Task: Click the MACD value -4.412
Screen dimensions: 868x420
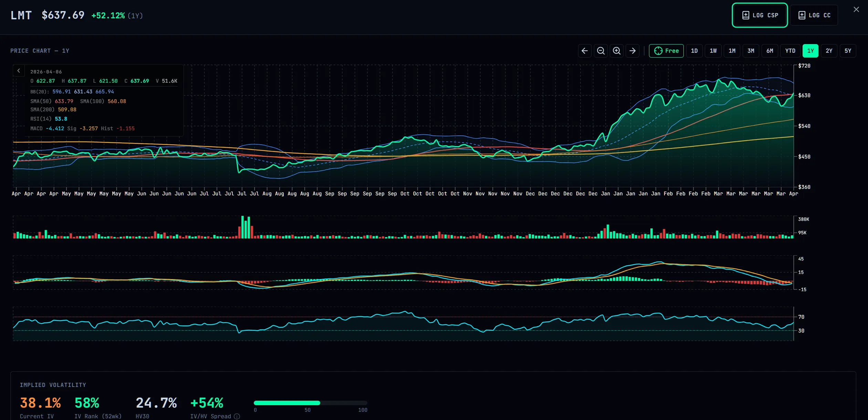Action: click(x=55, y=129)
